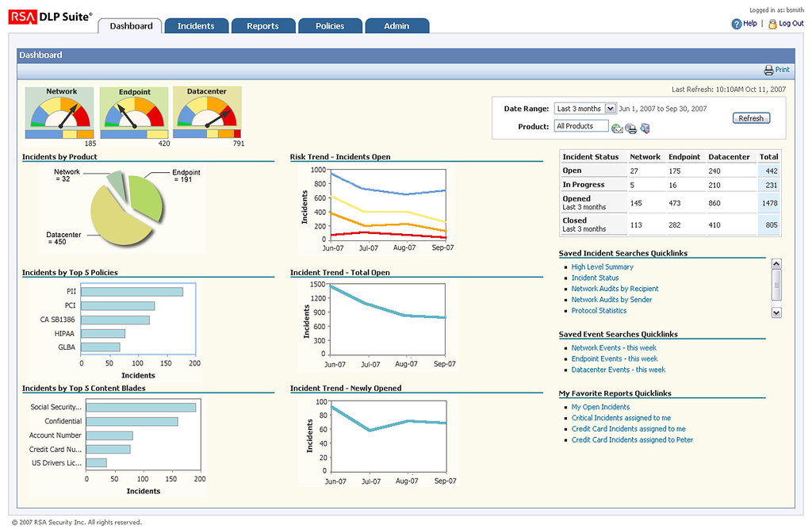812x529 pixels.
Task: Open the Date Range dropdown
Action: 610,109
